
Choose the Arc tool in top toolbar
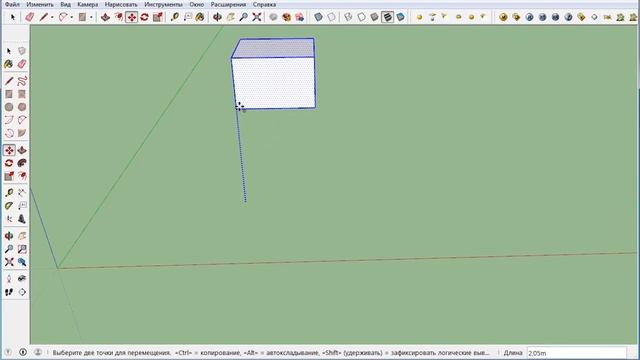(63, 17)
